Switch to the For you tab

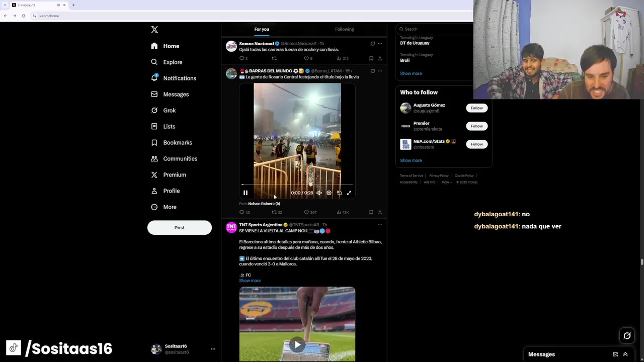coord(262,29)
